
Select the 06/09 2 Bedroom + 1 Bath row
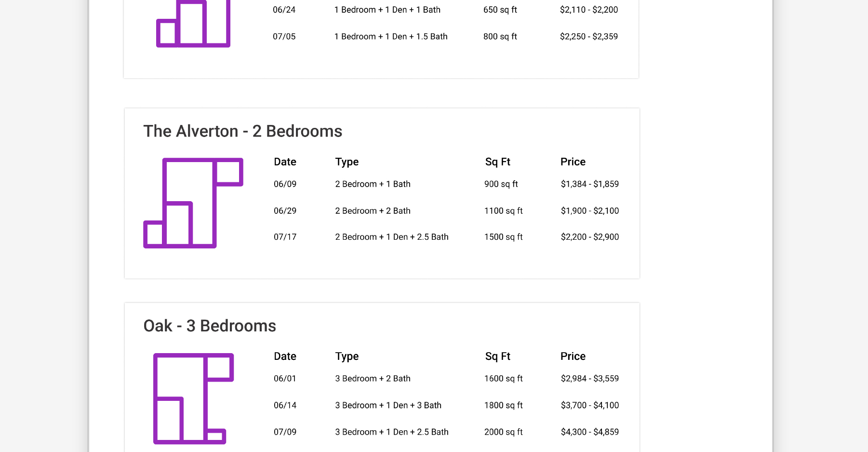click(373, 184)
